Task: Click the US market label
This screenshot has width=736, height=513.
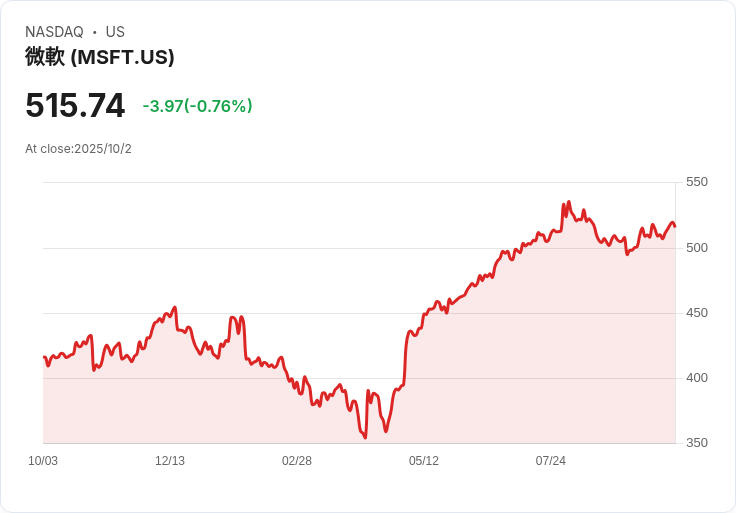Action: 115,32
